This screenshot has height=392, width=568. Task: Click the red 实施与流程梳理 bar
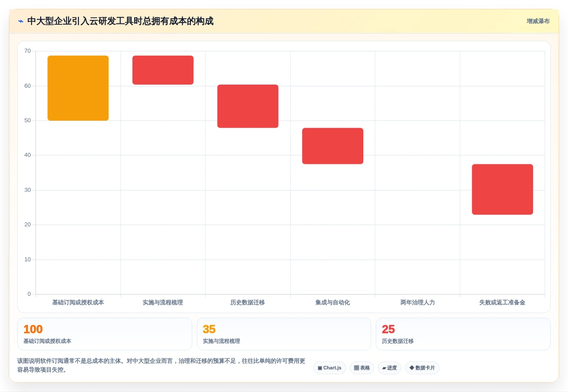pos(163,70)
